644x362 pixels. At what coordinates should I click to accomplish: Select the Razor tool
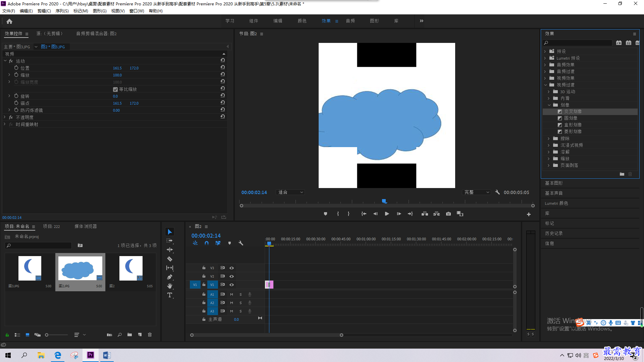(170, 259)
